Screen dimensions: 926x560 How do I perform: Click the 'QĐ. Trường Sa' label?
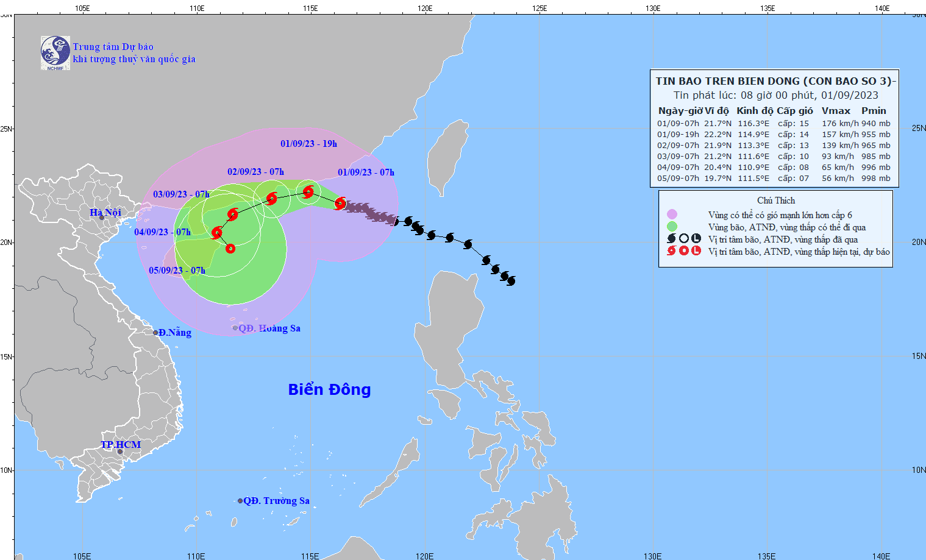pyautogui.click(x=277, y=501)
